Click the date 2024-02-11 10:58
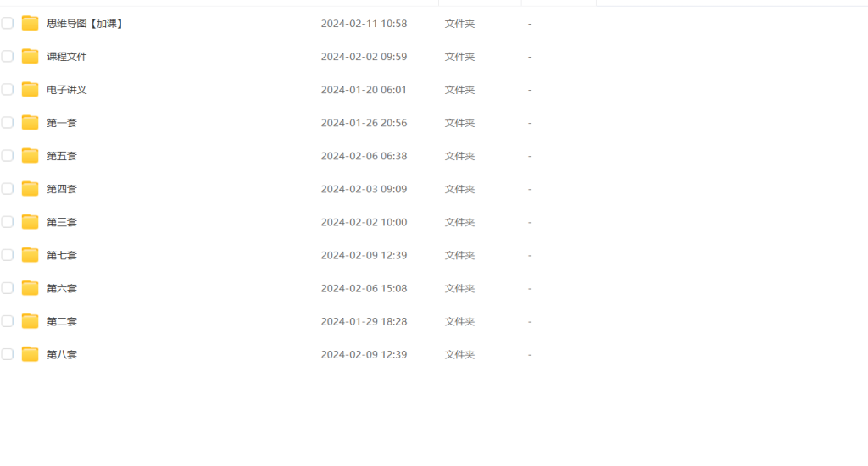 [x=364, y=24]
